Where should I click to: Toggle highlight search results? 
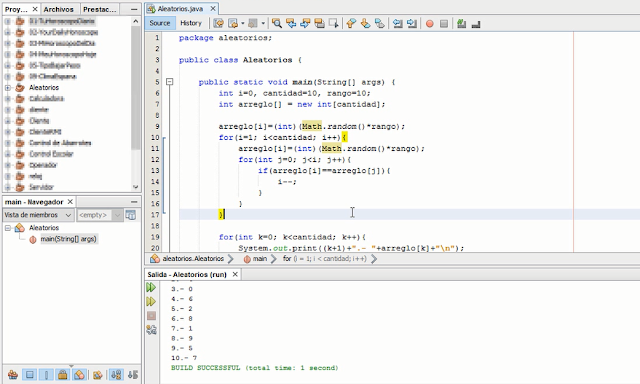(319, 24)
